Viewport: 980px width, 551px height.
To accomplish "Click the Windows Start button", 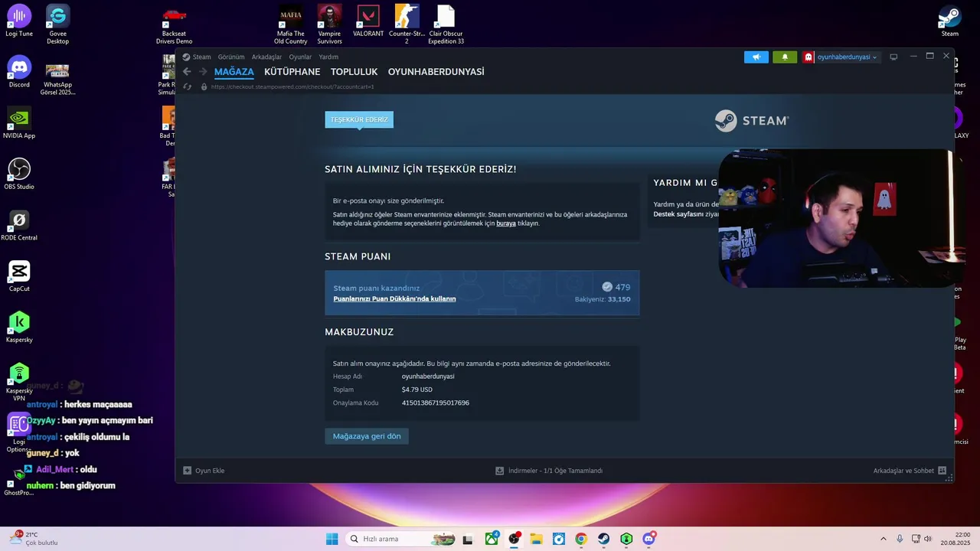I will coord(332,539).
